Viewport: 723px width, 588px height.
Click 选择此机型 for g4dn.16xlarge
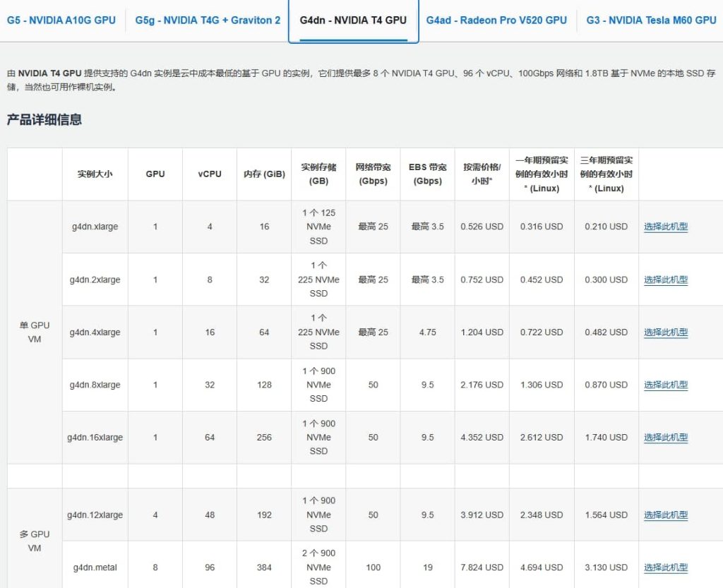(x=664, y=437)
